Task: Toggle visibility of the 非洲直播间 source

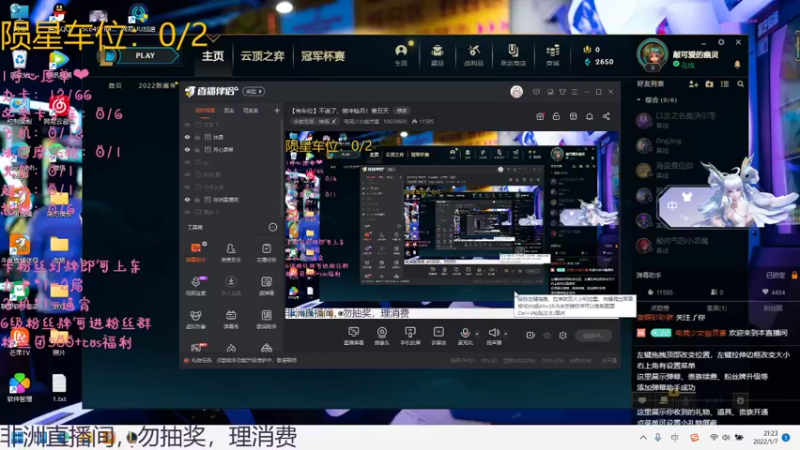Action: (x=187, y=199)
